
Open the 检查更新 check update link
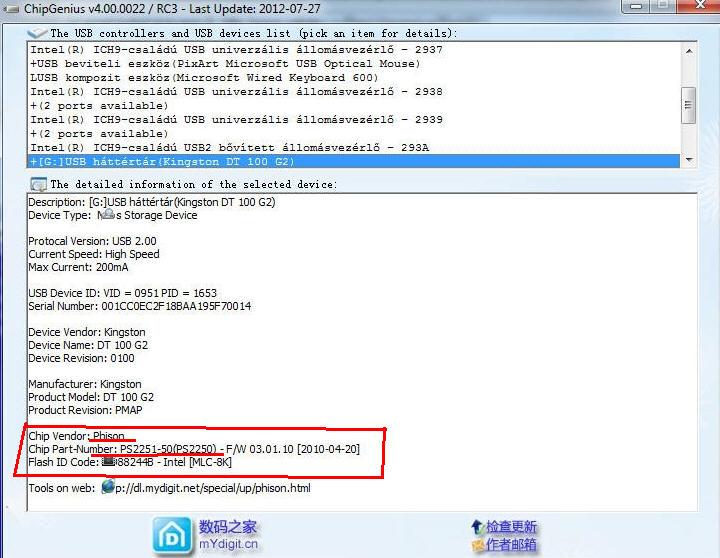511,526
